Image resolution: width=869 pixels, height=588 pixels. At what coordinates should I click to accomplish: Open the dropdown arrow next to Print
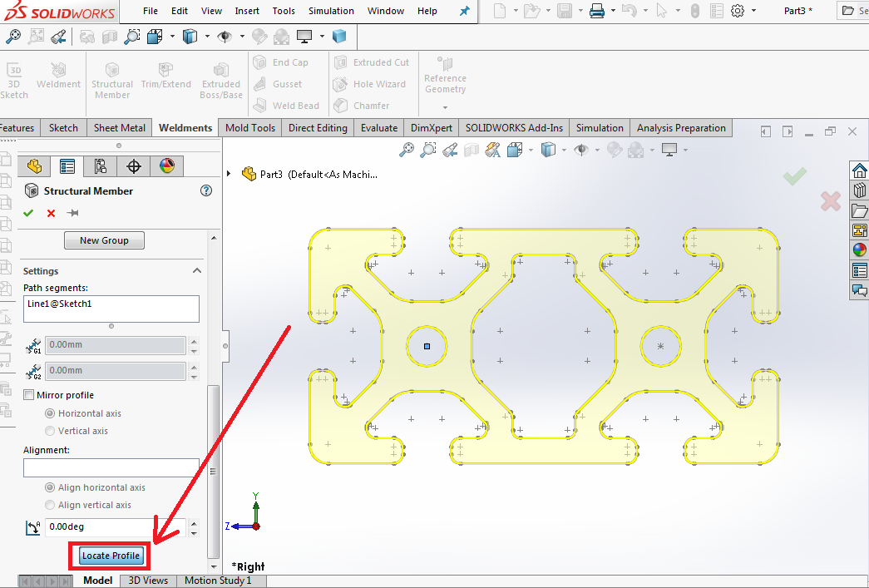coord(613,11)
